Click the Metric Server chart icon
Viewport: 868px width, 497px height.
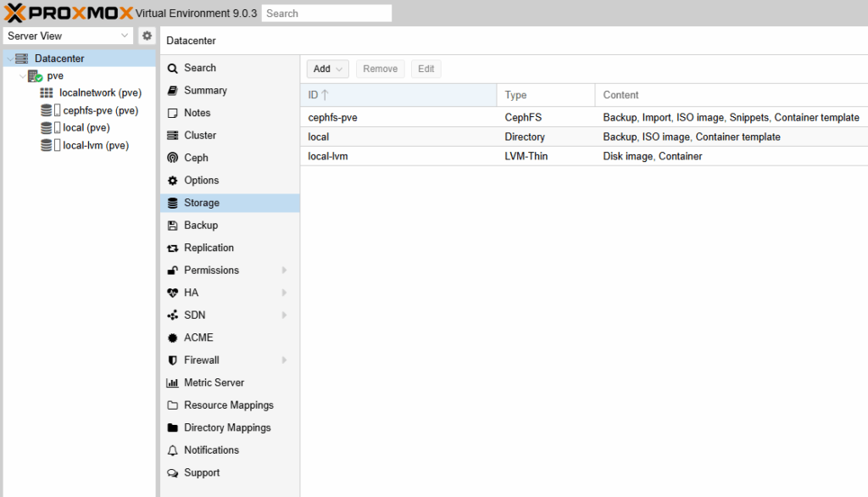(173, 383)
